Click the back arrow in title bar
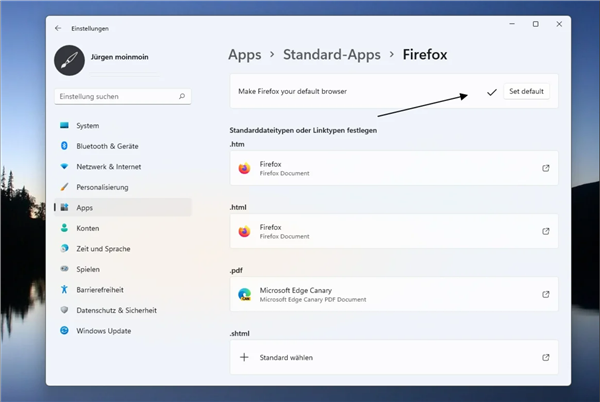Image resolution: width=600 pixels, height=402 pixels. coord(58,28)
